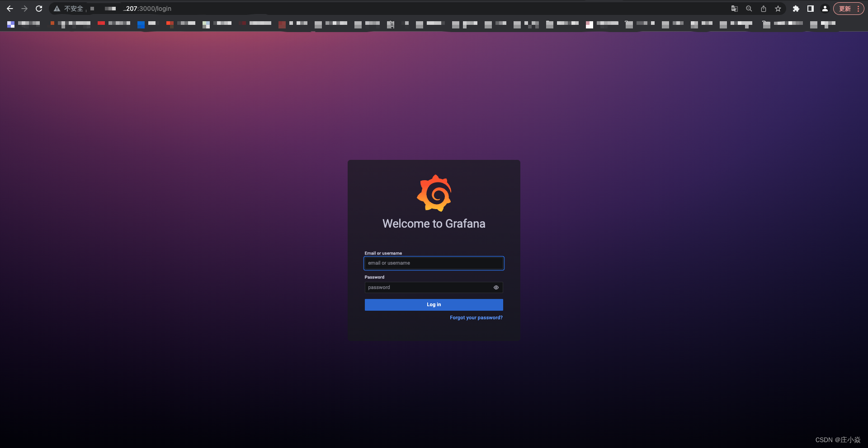This screenshot has height=448, width=868.
Task: Open the translate page icon
Action: [735, 9]
